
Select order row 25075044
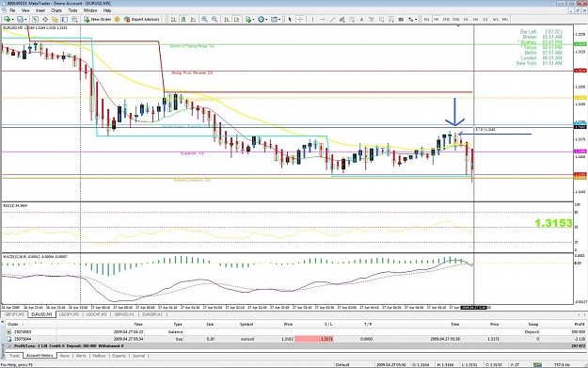click(x=295, y=339)
